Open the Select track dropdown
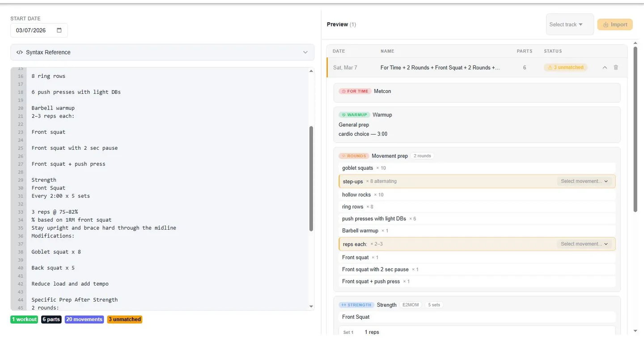Viewport: 644px width, 341px height. tap(570, 25)
